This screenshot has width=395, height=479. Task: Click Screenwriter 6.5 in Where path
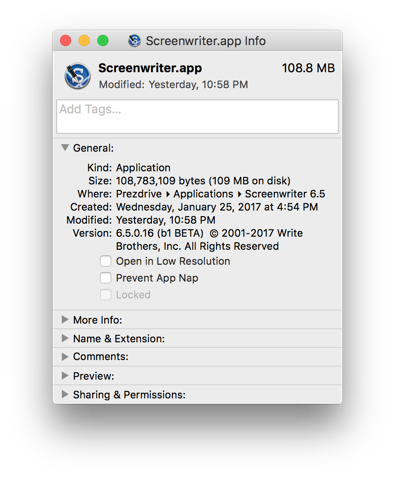pyautogui.click(x=285, y=194)
